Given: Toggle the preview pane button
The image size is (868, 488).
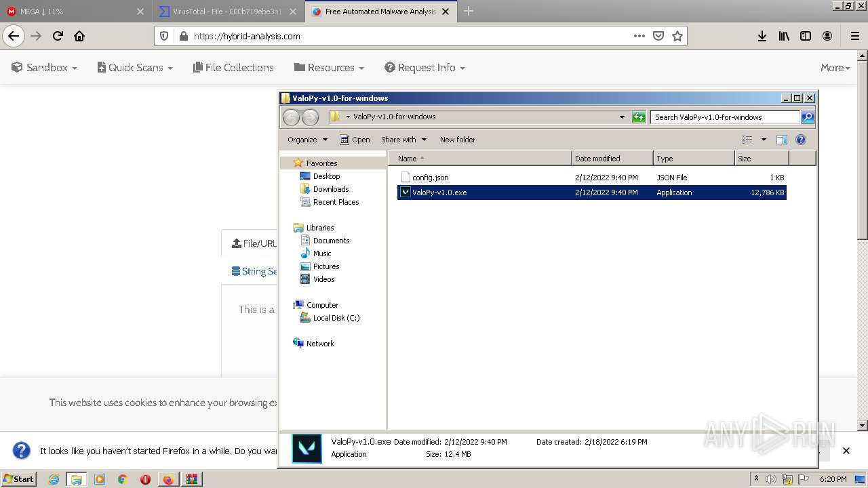Looking at the screenshot, I should (782, 140).
